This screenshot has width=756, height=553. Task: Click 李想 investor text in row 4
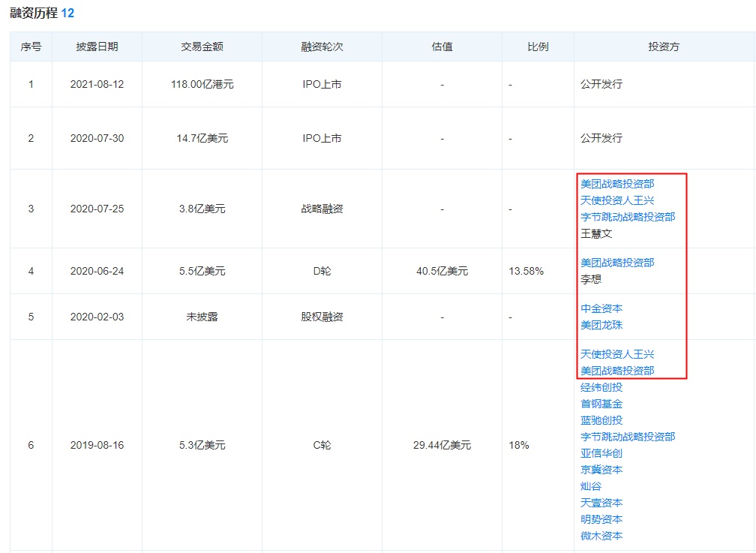[x=591, y=279]
